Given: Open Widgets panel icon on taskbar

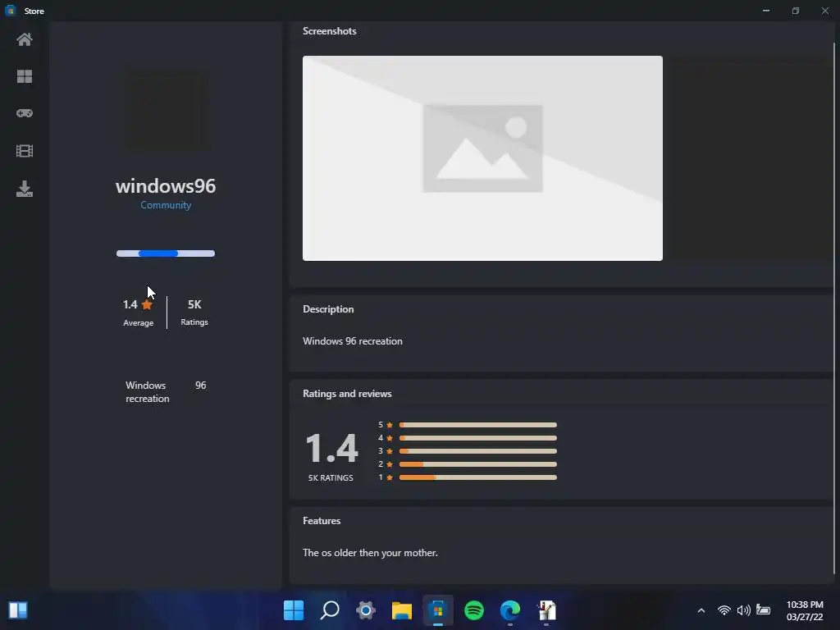Looking at the screenshot, I should (18, 610).
